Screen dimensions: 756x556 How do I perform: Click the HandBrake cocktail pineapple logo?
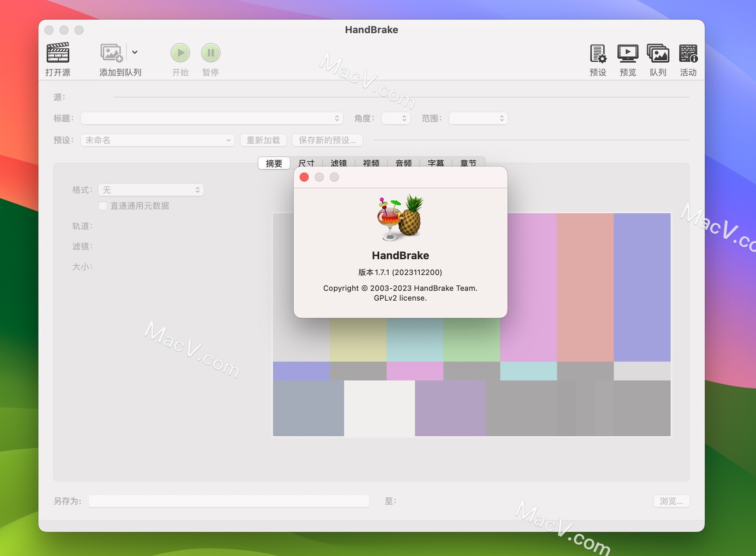(x=400, y=218)
